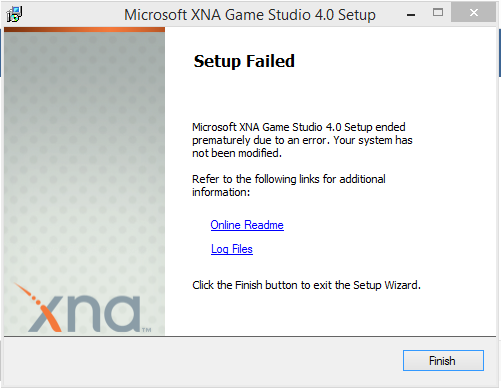Minimize the XNA Game Studio Setup window

(411, 14)
